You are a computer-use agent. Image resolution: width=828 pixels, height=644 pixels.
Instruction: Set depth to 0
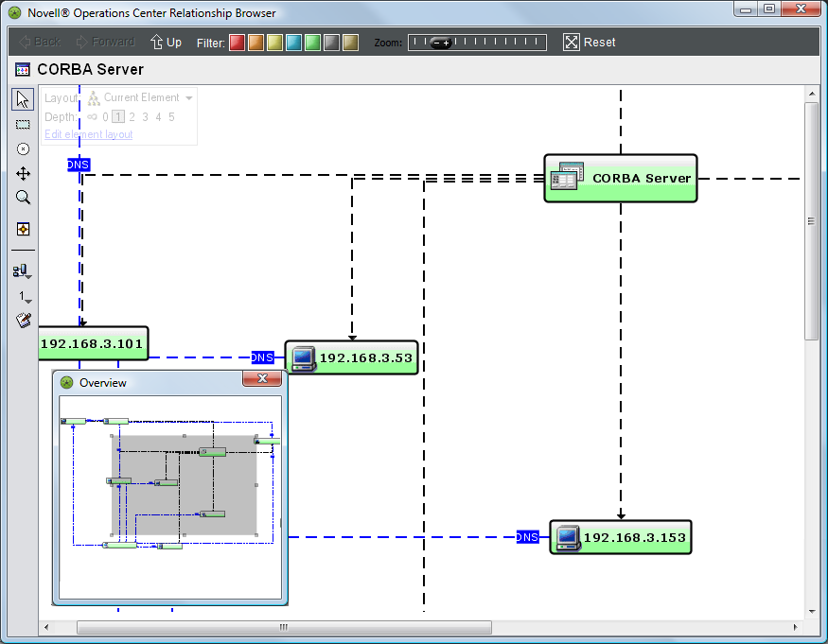coord(106,116)
